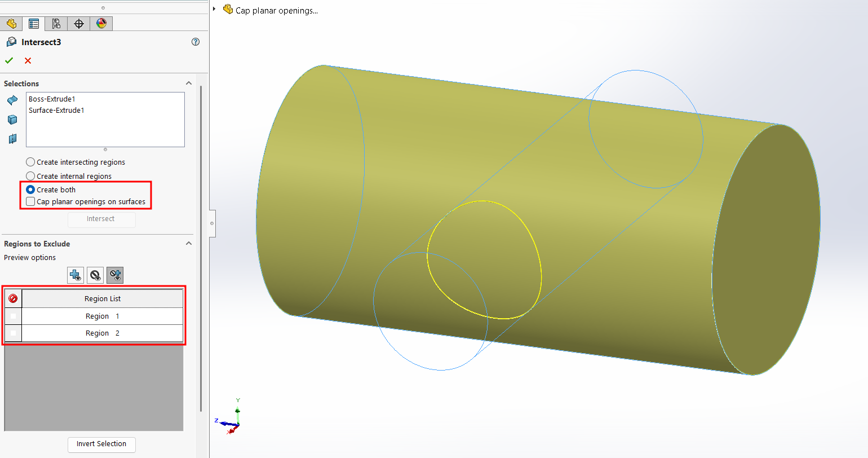Screen dimensions: 868x458
Task: Collapse the Selections section
Action: point(189,83)
